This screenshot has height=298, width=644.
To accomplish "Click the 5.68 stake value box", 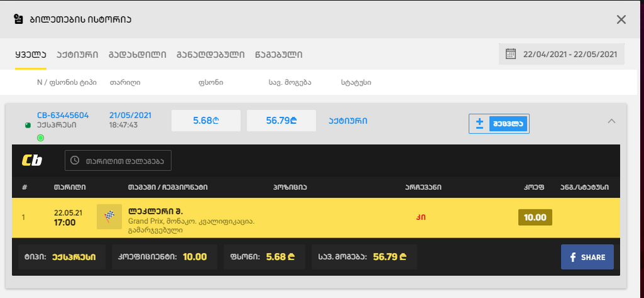I will coord(206,121).
